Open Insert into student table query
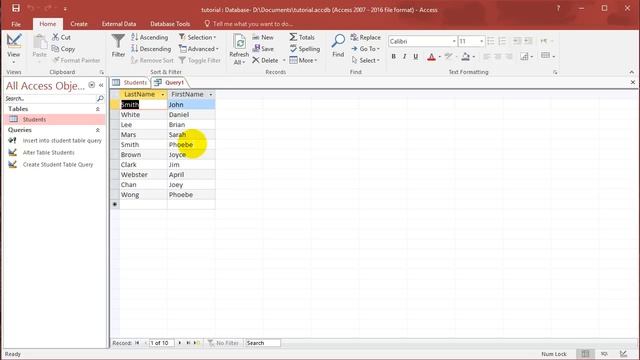The image size is (640, 360). [55, 140]
